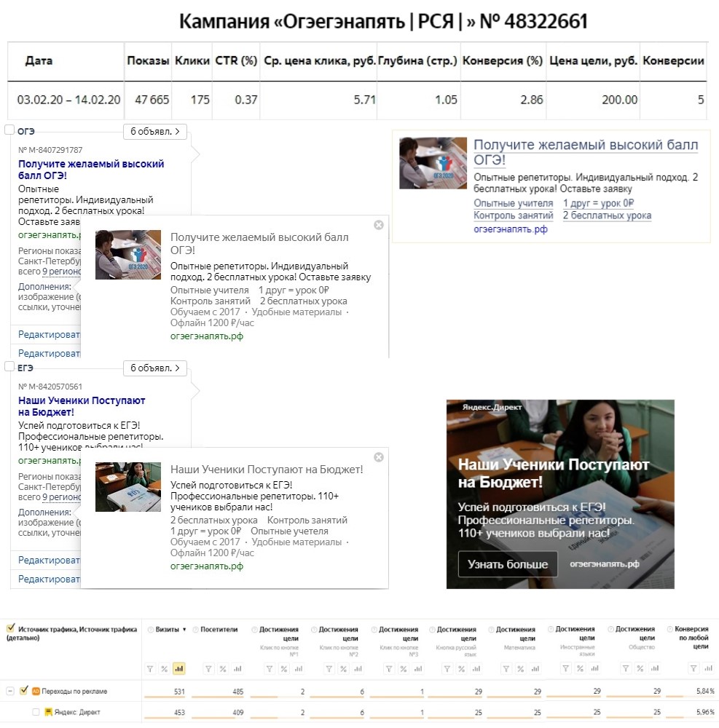This screenshot has height=728, width=719.
Task: Click the AD icon of Переходы по рекламе
Action: pos(36,692)
